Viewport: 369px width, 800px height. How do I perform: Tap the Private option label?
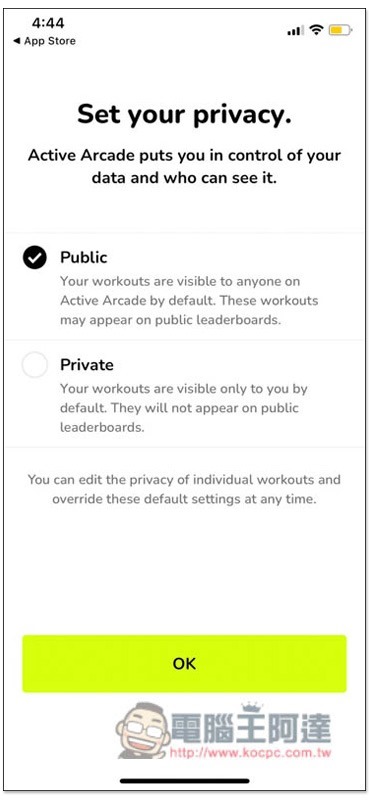[87, 365]
